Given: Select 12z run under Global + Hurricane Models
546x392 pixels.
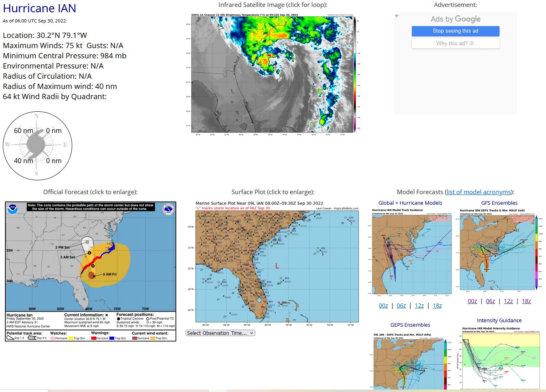Looking at the screenshot, I should click(x=419, y=306).
